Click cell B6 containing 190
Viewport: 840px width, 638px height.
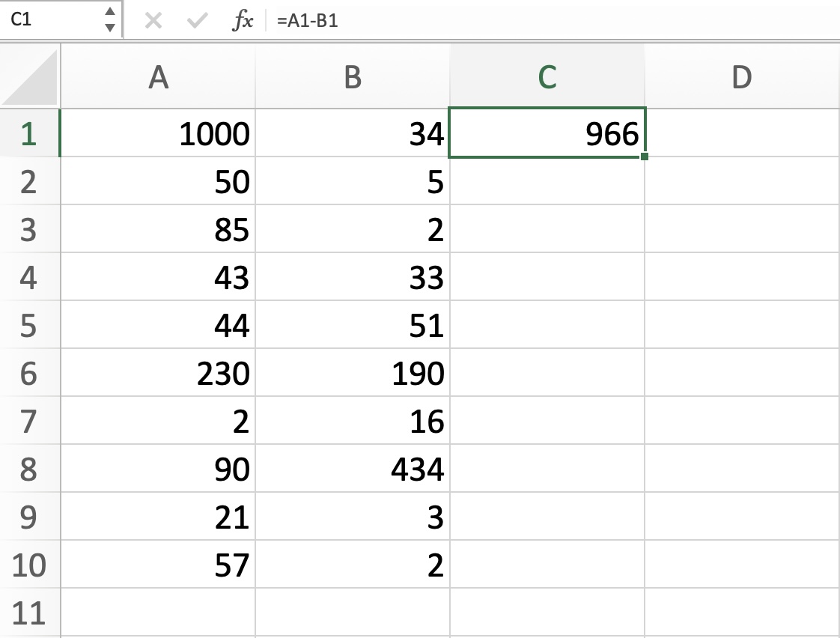[353, 372]
